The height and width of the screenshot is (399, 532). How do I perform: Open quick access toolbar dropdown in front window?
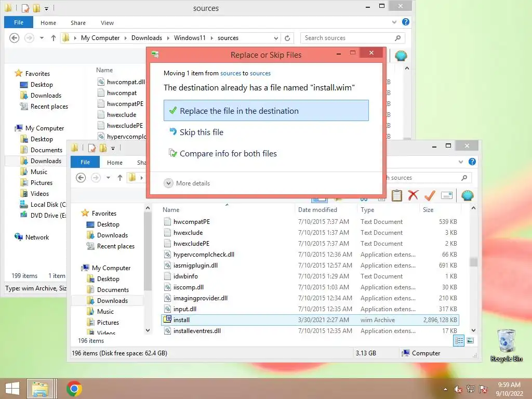(113, 148)
